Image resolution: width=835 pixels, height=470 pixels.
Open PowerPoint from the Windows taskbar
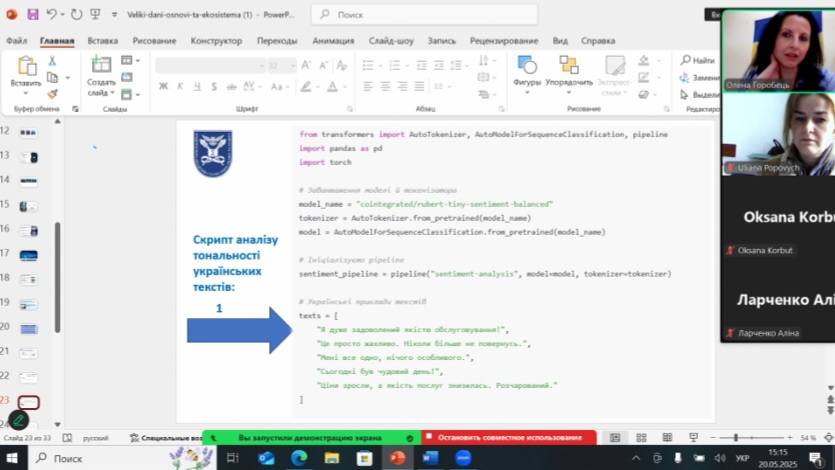click(x=397, y=458)
